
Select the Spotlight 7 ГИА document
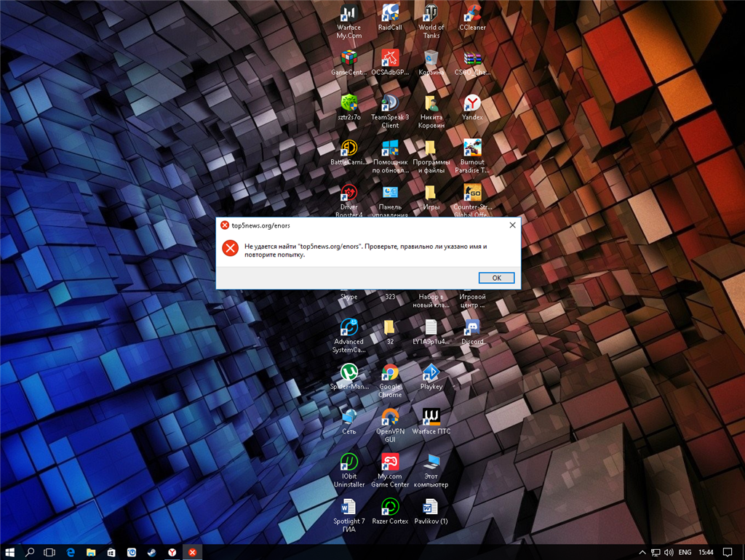tap(348, 516)
